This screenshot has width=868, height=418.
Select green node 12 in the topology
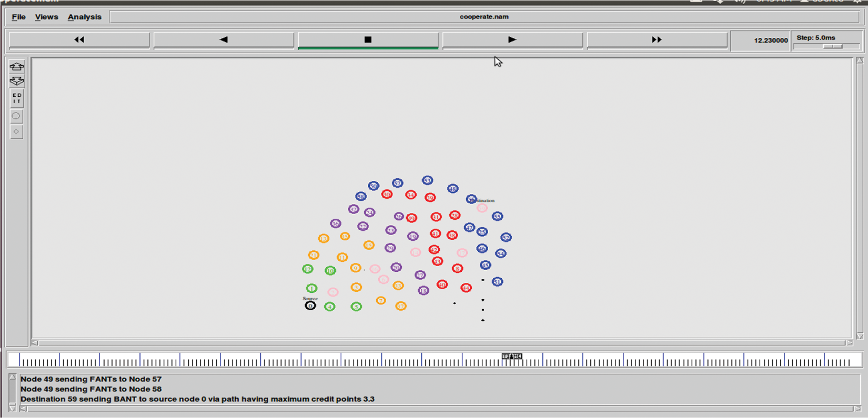coord(308,269)
